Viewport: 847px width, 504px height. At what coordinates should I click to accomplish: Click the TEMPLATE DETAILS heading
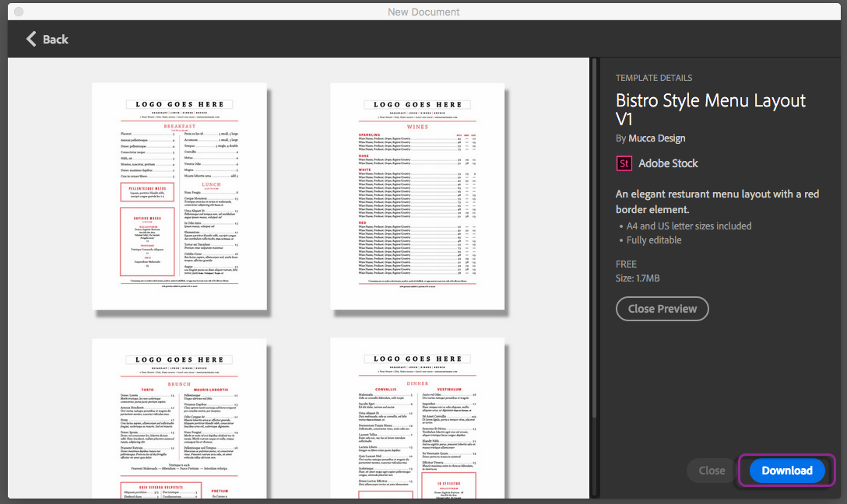[654, 78]
